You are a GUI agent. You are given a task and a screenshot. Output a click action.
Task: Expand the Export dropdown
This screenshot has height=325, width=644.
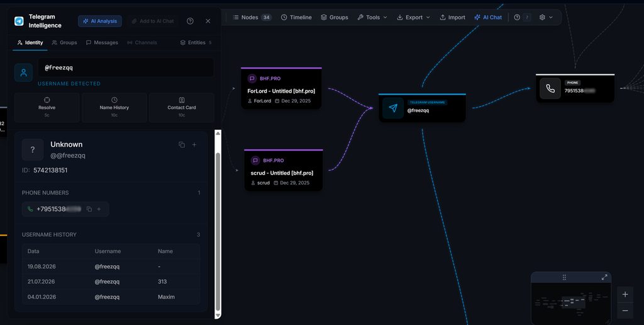click(413, 17)
